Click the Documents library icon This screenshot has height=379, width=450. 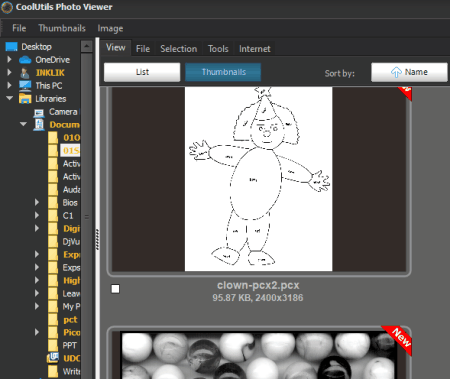tap(39, 125)
